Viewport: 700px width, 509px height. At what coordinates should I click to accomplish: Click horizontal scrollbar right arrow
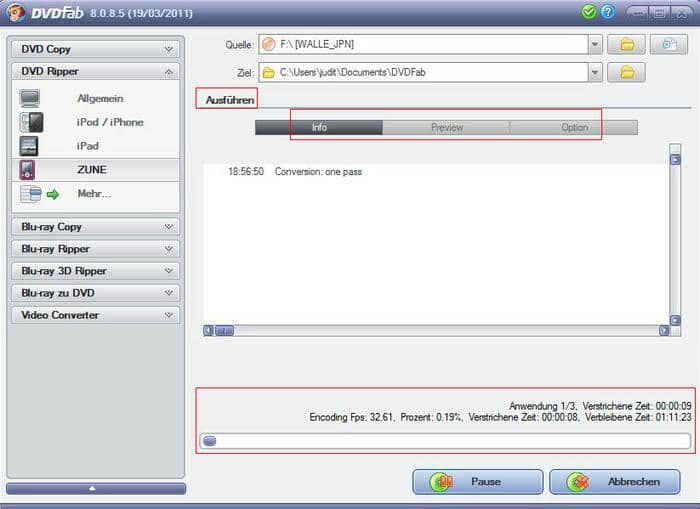[664, 330]
